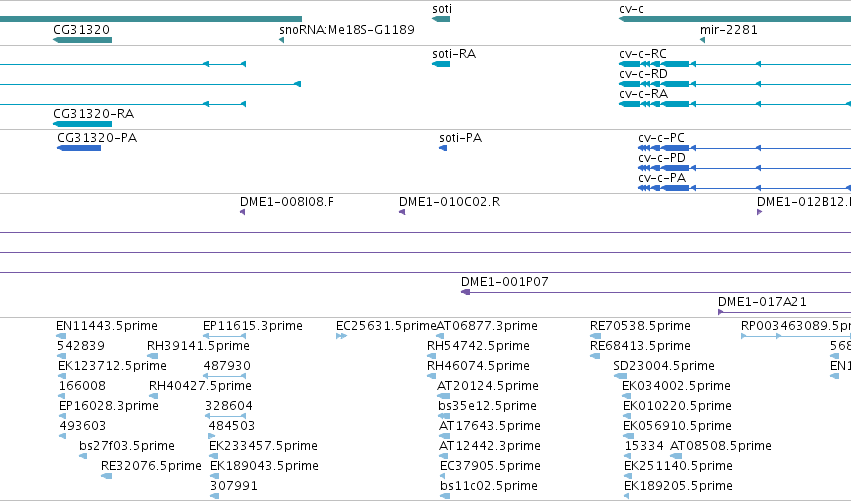Click AT17643.5prime EST
The height and width of the screenshot is (501, 851).
[x=444, y=436]
